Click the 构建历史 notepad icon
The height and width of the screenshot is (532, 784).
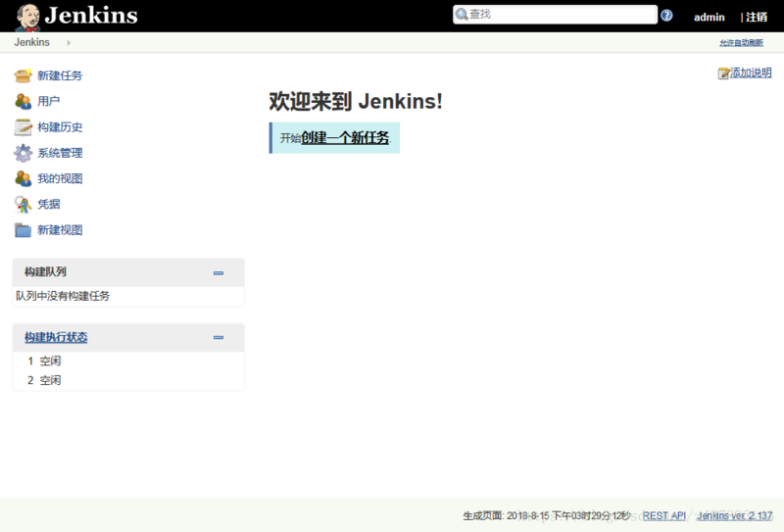click(23, 127)
